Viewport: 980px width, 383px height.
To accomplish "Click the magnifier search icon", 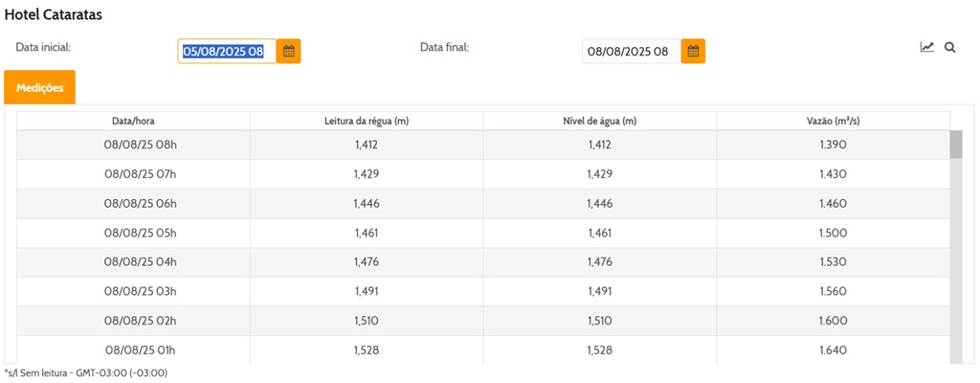I will (950, 47).
